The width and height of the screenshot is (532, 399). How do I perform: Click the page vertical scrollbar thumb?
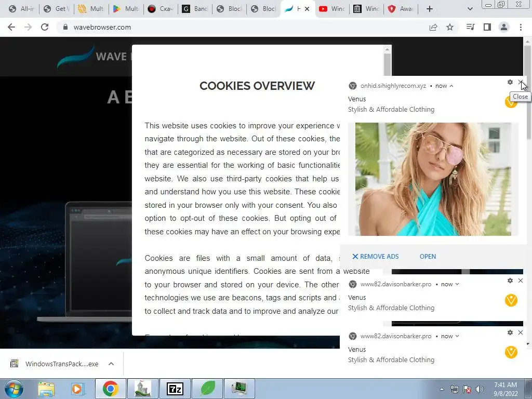527,91
